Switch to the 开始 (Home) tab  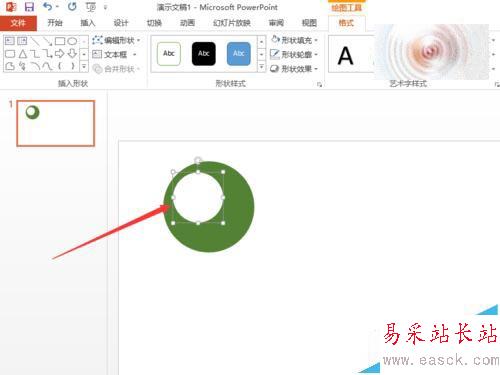click(x=55, y=23)
